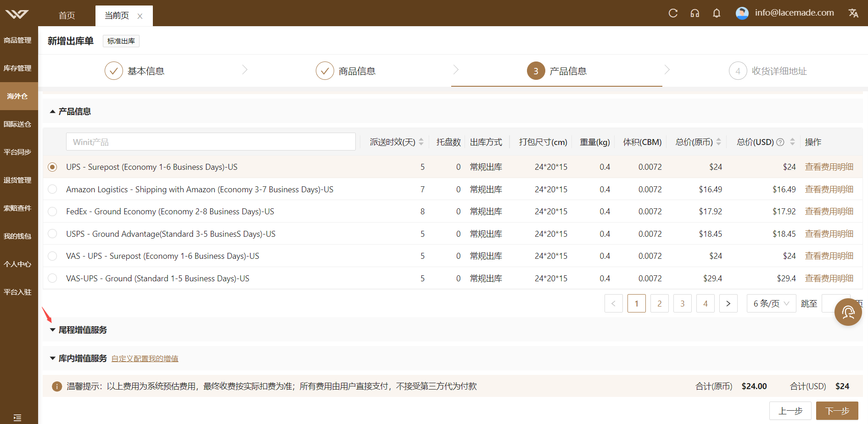Image resolution: width=868 pixels, height=424 pixels.
Task: Sort by 派送时效(天) column
Action: tap(421, 142)
